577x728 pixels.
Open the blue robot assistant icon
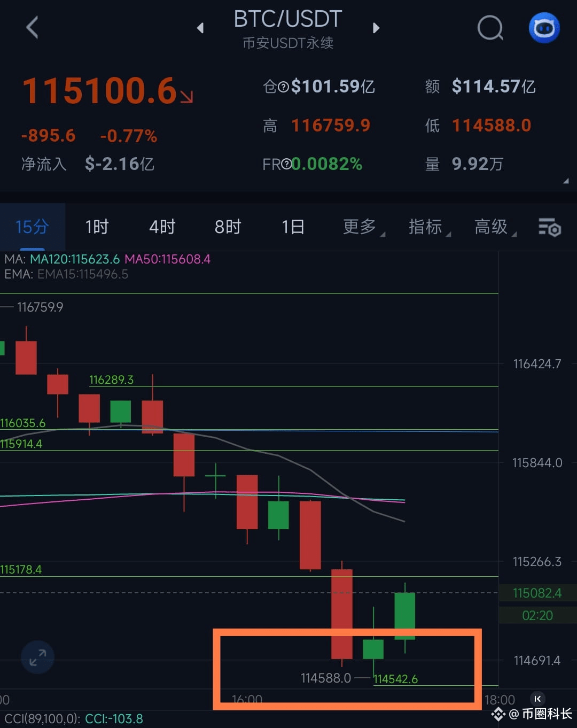544,27
